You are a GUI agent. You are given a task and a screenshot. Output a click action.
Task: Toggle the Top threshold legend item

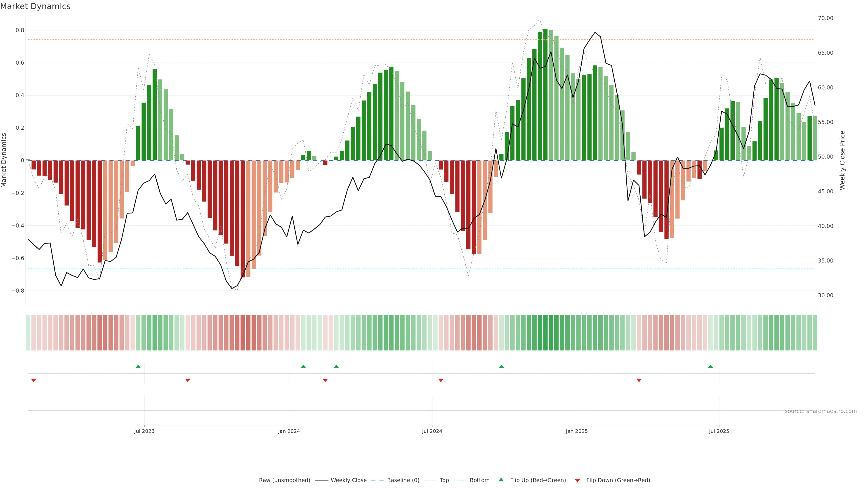tap(444, 480)
